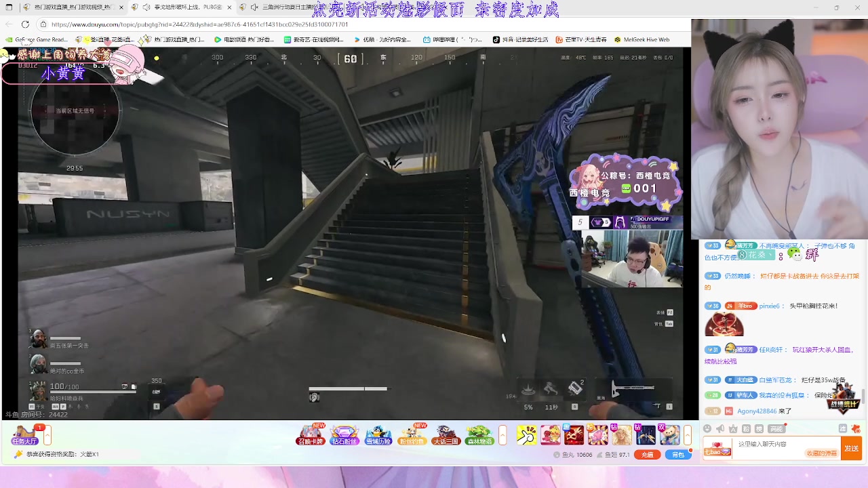868x488 pixels.
Task: Open Agony428846 username in chat
Action: (756, 411)
